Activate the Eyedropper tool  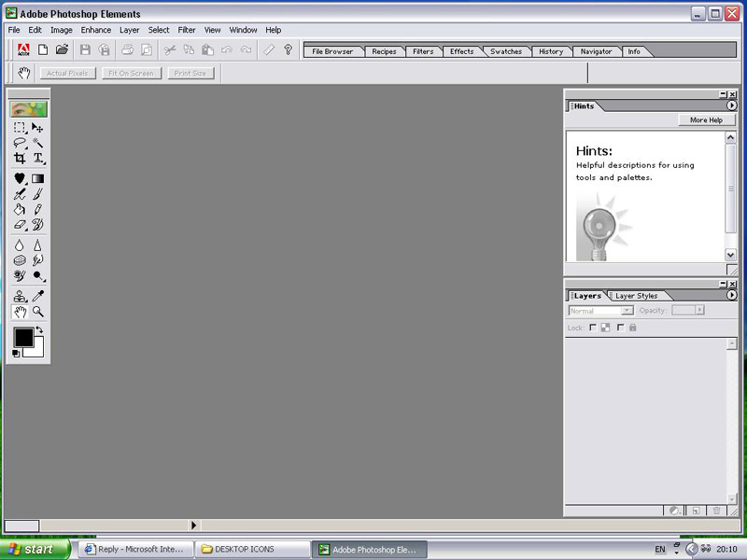38,296
